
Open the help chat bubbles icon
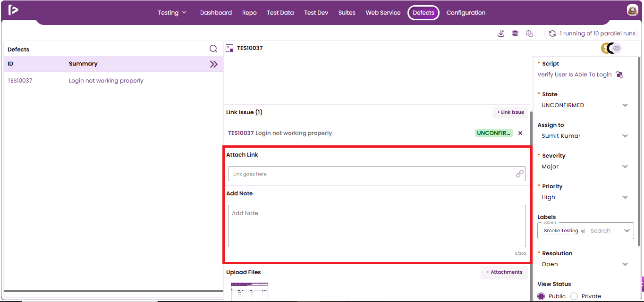click(529, 34)
